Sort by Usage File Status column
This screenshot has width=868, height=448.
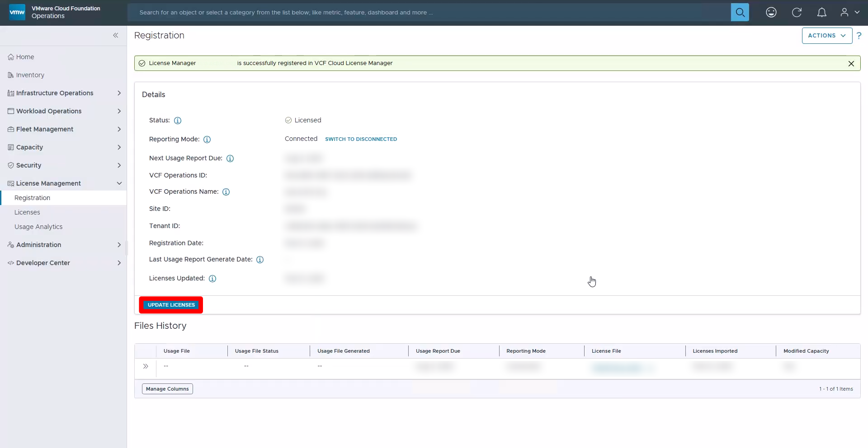click(x=257, y=351)
